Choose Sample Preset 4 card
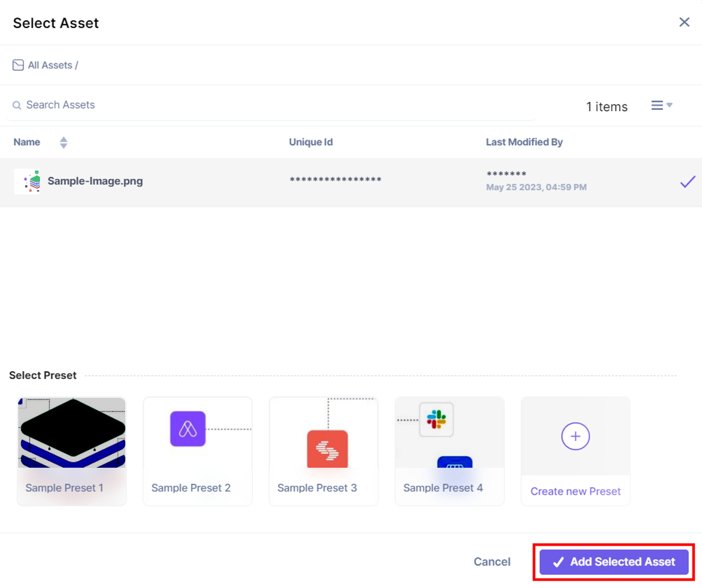The width and height of the screenshot is (702, 588). click(450, 451)
